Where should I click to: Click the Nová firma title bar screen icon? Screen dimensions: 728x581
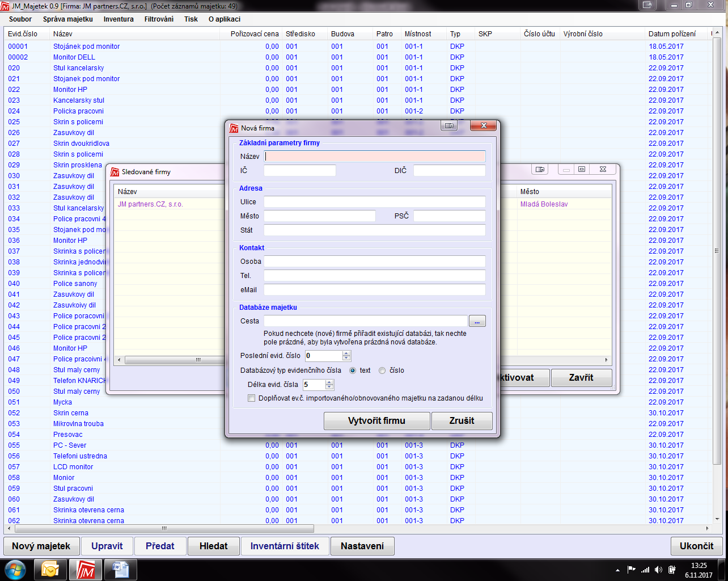[450, 126]
